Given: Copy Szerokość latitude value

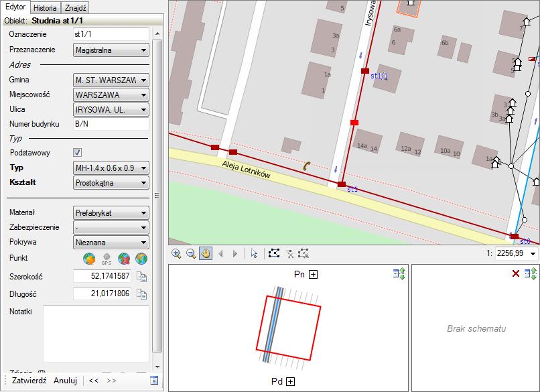Looking at the screenshot, I should pyautogui.click(x=141, y=277).
